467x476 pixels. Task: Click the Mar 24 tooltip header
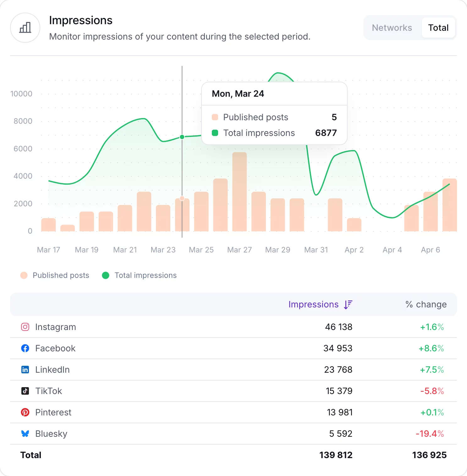(x=238, y=94)
